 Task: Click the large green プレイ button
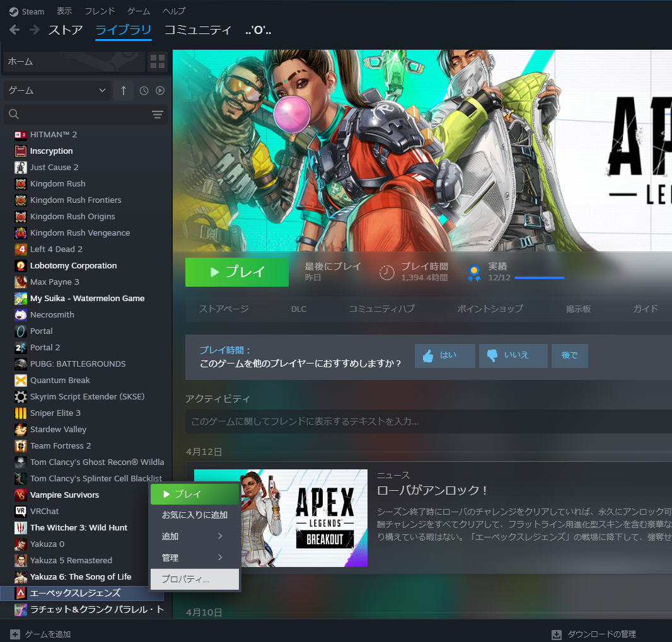(237, 272)
